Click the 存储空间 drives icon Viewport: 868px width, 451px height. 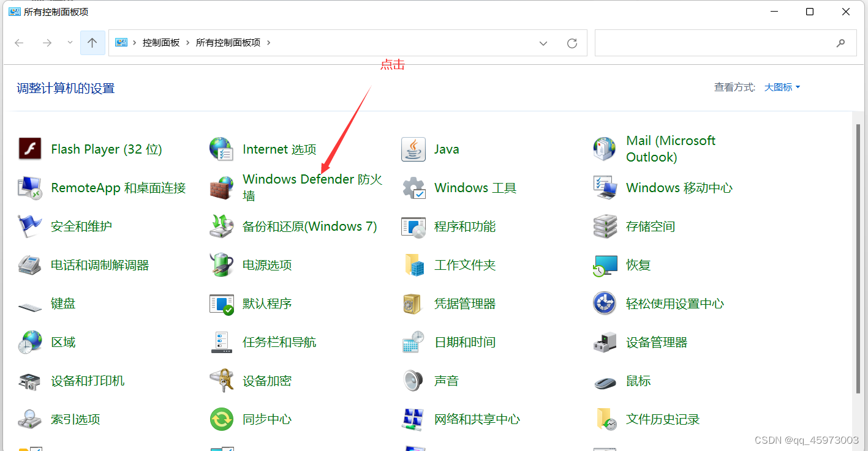pos(605,226)
